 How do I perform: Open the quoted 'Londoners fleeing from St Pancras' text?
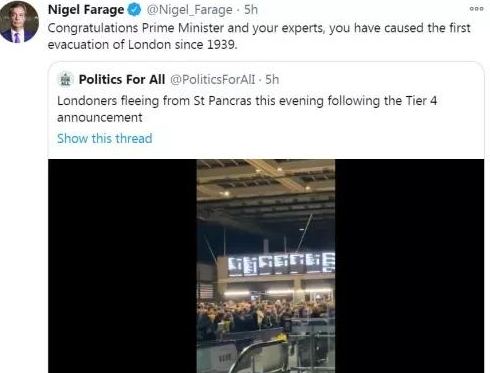pos(247,109)
